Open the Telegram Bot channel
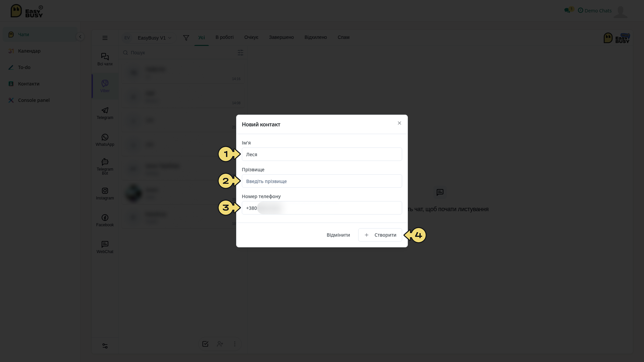Image resolution: width=644 pixels, height=362 pixels. 105,167
